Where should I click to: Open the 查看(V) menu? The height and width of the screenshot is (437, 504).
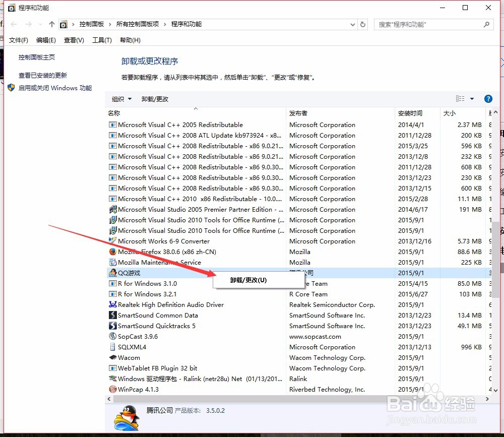(74, 40)
